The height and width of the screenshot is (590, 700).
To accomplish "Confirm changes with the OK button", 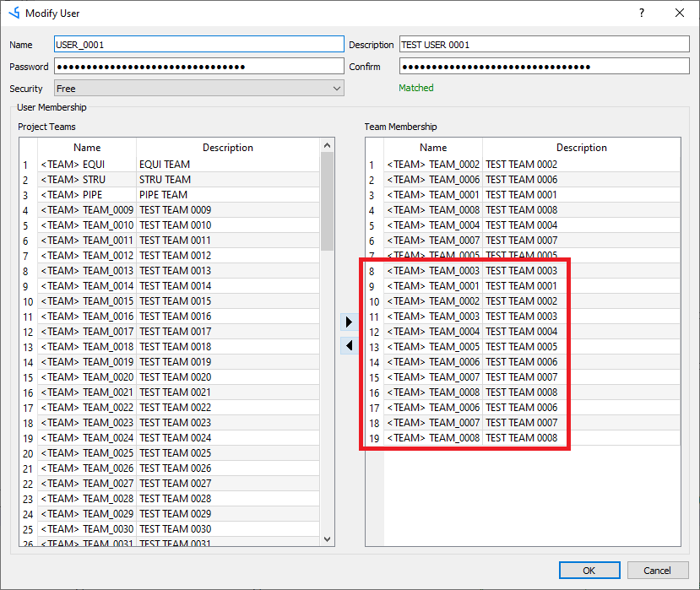I will [x=589, y=570].
